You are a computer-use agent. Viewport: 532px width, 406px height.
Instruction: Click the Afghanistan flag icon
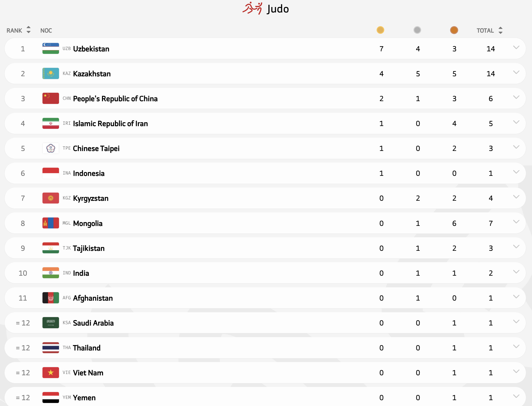(51, 298)
